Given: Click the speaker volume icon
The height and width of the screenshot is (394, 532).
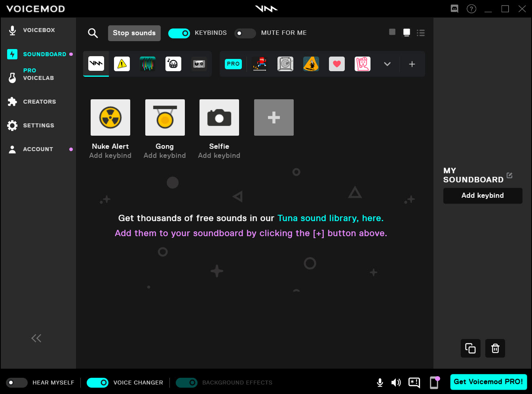Looking at the screenshot, I should coord(396,382).
